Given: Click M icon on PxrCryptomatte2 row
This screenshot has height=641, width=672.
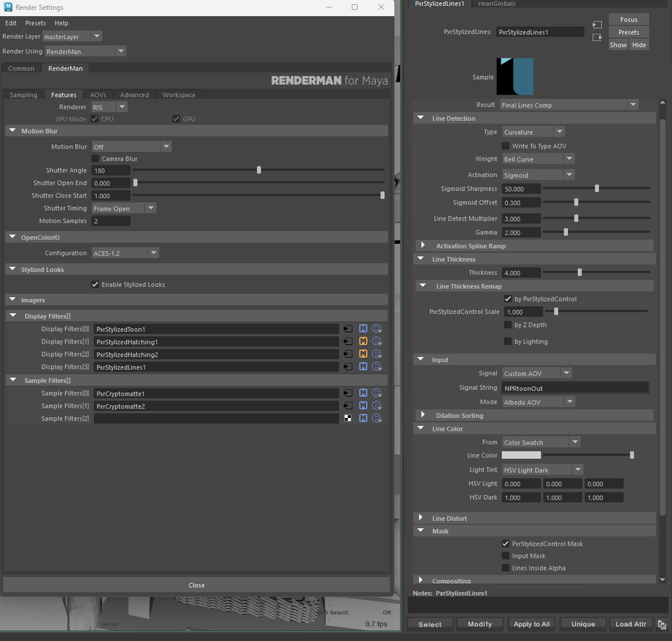Looking at the screenshot, I should tap(363, 406).
